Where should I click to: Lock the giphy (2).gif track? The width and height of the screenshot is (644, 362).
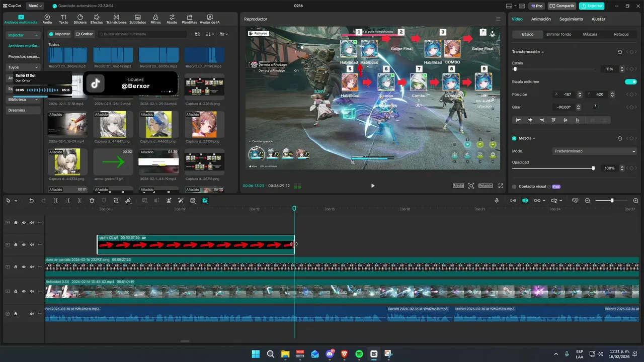16,244
